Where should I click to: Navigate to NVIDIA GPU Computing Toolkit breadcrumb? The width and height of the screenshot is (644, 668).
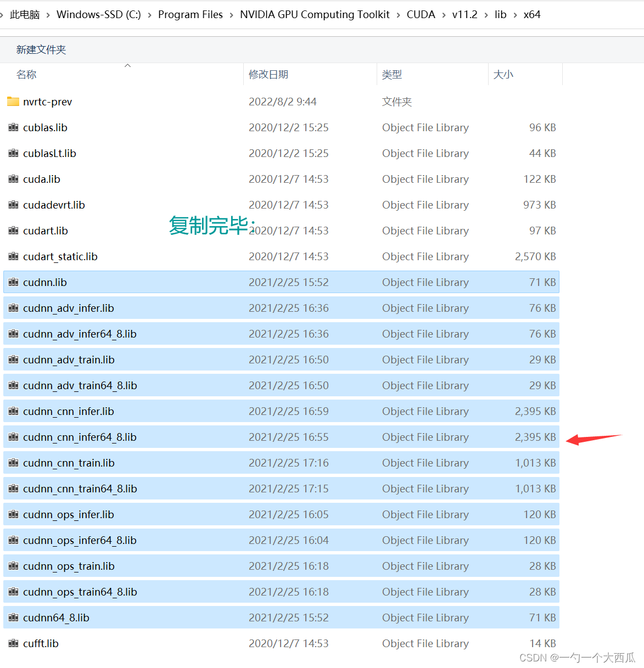(x=315, y=15)
